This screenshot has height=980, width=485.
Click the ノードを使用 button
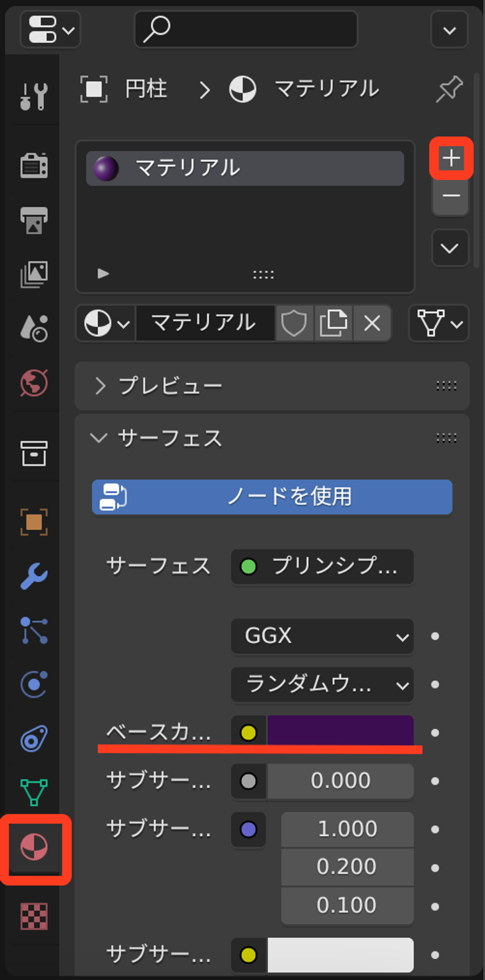(x=272, y=497)
